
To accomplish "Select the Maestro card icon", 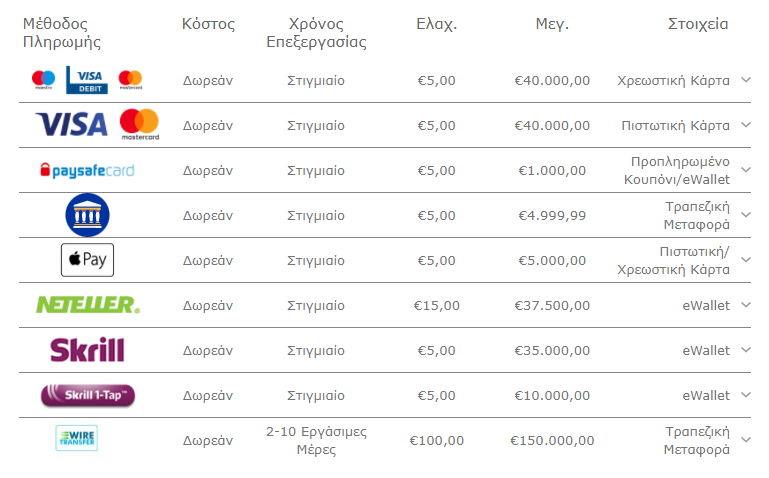I will tap(44, 79).
